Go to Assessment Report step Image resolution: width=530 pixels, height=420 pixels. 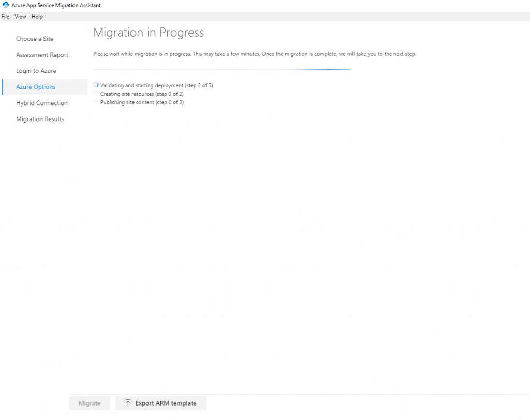[x=42, y=55]
